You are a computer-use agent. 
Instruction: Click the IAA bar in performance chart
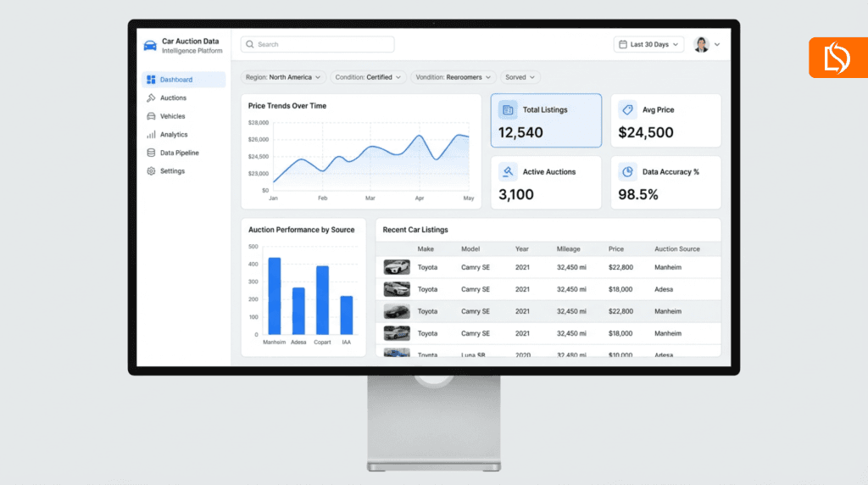point(347,315)
